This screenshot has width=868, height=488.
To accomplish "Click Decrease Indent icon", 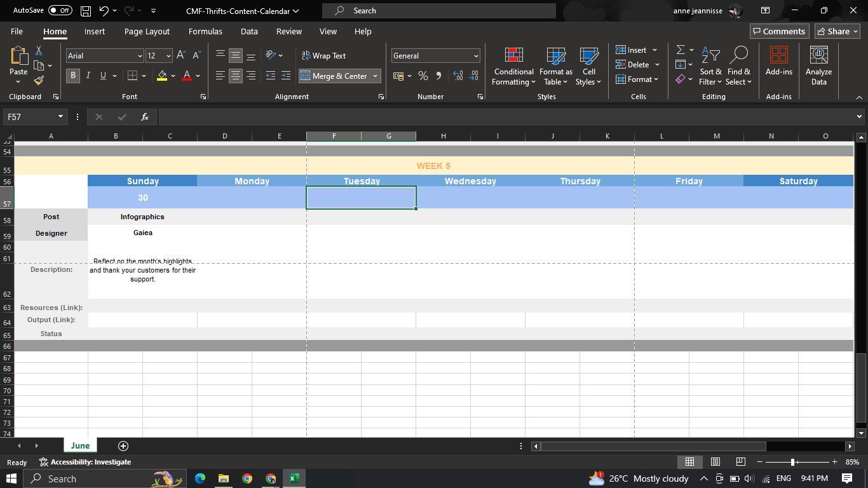I will tap(271, 76).
